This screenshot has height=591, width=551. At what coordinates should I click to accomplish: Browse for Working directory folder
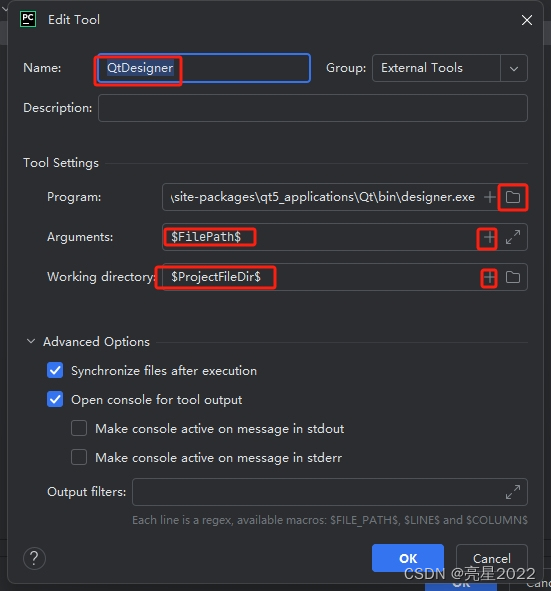[513, 277]
